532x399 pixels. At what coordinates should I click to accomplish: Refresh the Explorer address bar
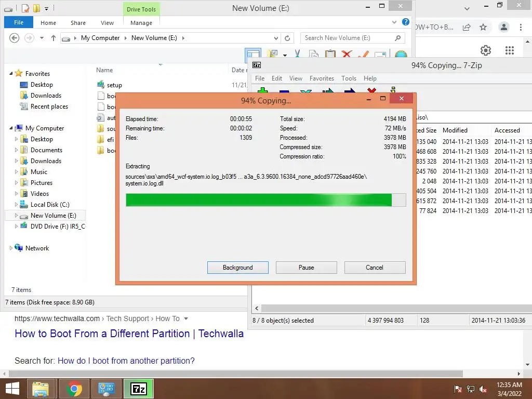pyautogui.click(x=287, y=38)
